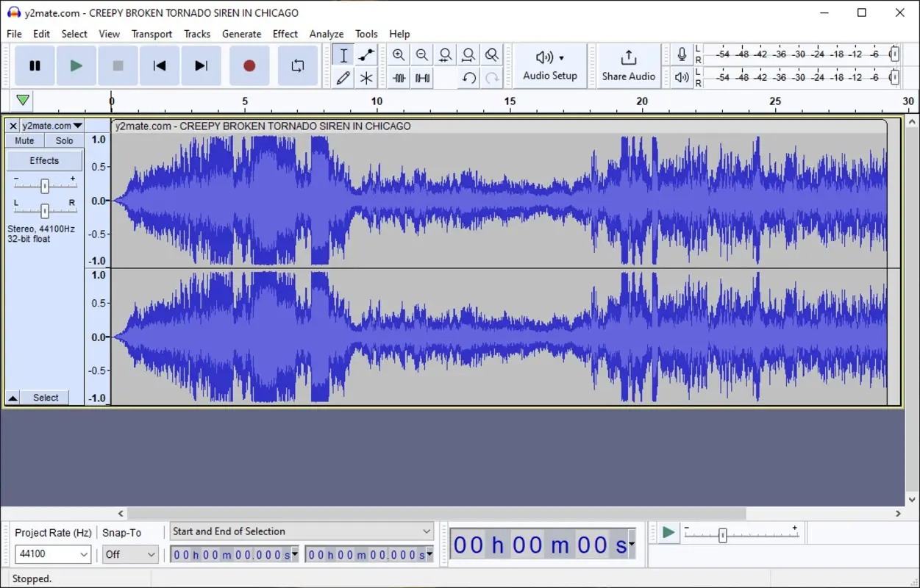Zoom in on the waveform
This screenshot has height=588, width=920.
click(399, 54)
